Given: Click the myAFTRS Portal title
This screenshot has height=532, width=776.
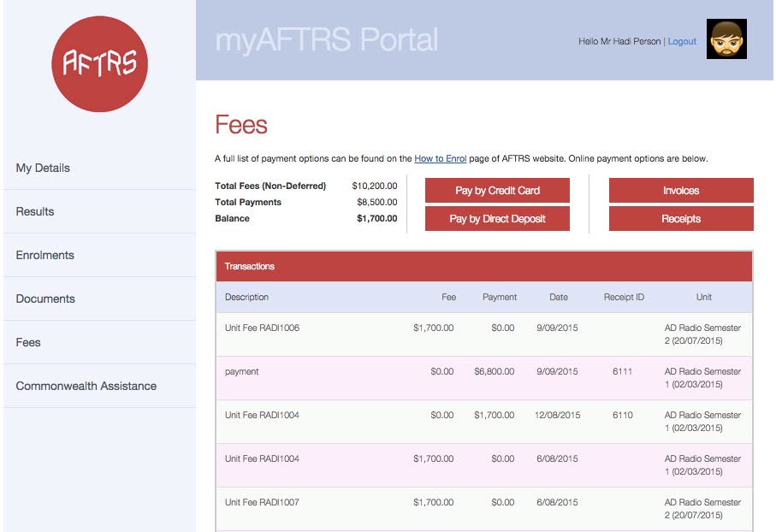Looking at the screenshot, I should [x=327, y=39].
